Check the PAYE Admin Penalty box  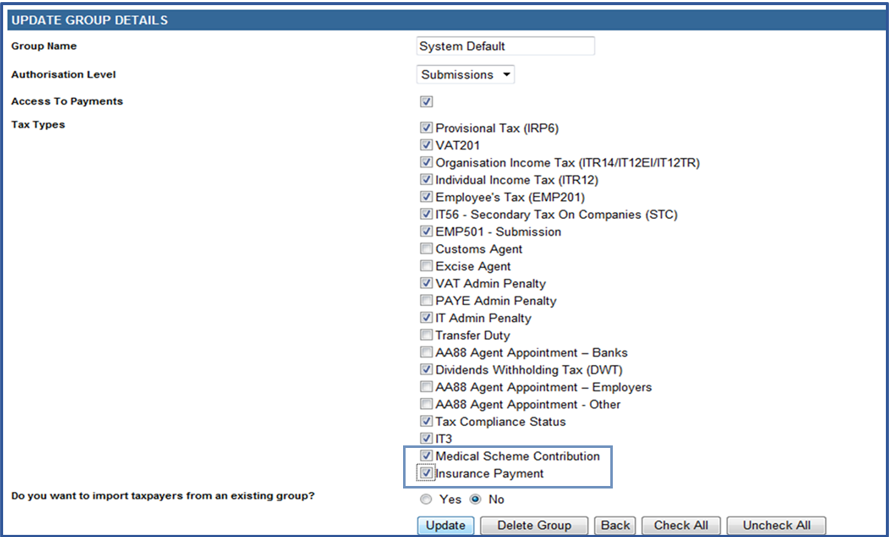(x=427, y=301)
